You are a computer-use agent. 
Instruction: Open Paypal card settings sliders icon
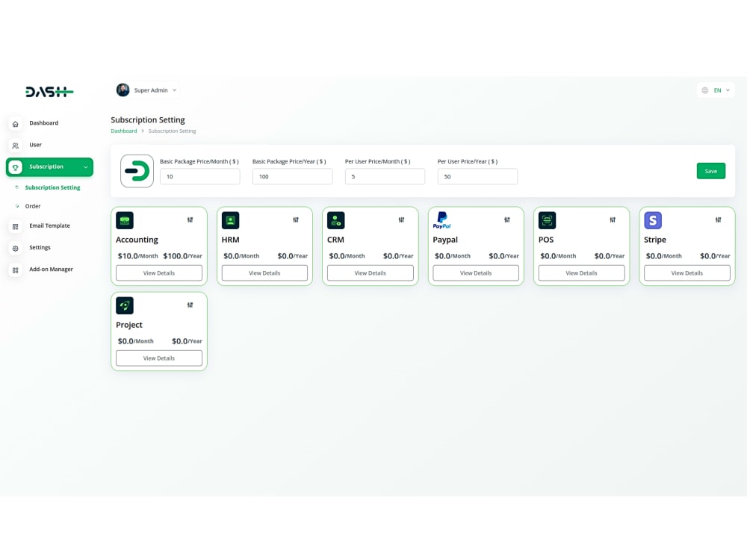(507, 220)
